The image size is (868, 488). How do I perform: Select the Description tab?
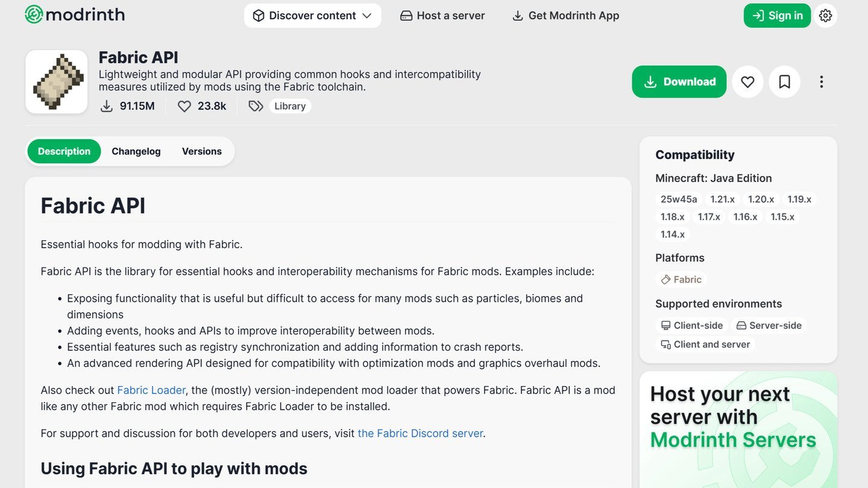tap(64, 151)
